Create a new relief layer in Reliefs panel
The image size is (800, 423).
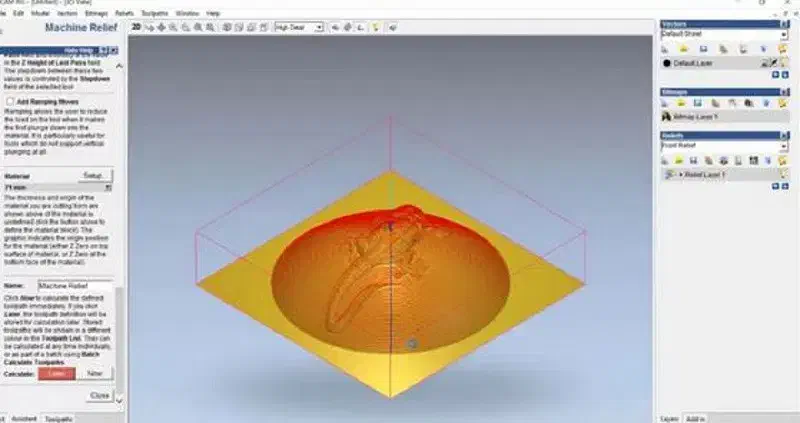(665, 161)
